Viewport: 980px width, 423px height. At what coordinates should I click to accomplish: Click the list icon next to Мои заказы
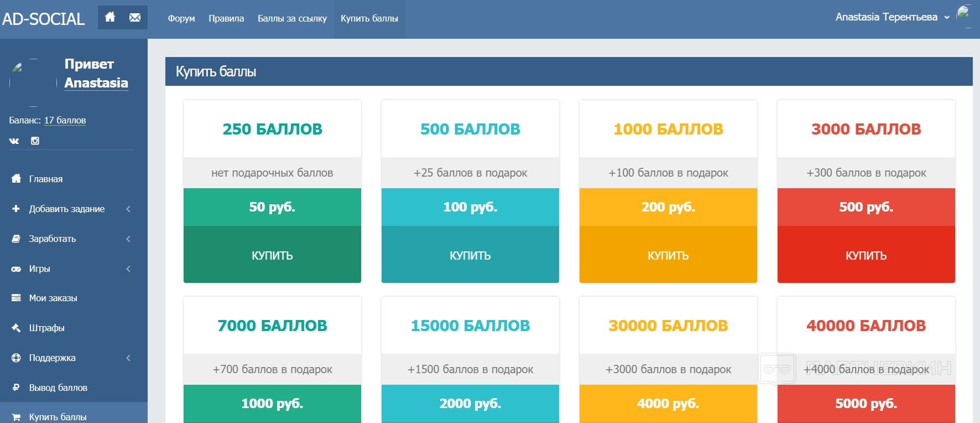16,298
